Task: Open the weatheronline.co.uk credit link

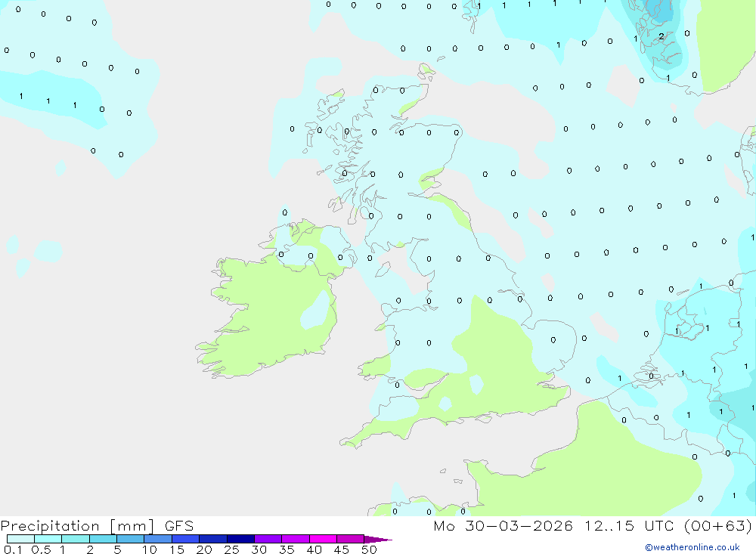Action: pos(692,547)
